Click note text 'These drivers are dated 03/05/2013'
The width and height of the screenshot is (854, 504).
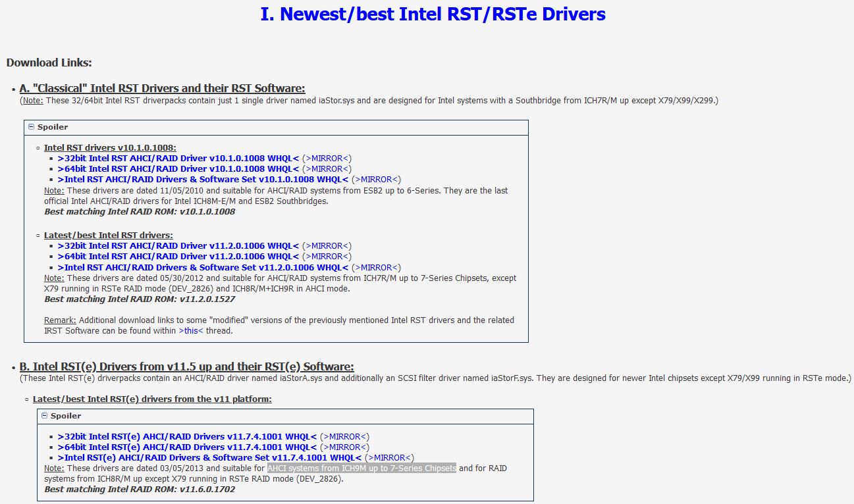(x=135, y=468)
